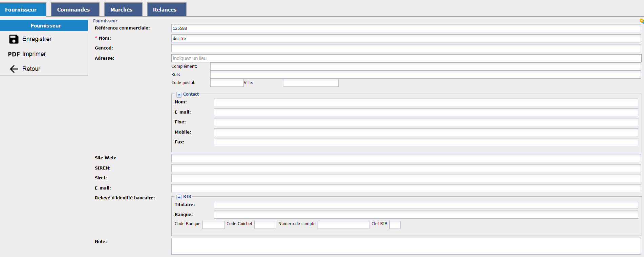Click the Enregistrer label to save
This screenshot has width=644, height=257.
[x=37, y=39]
